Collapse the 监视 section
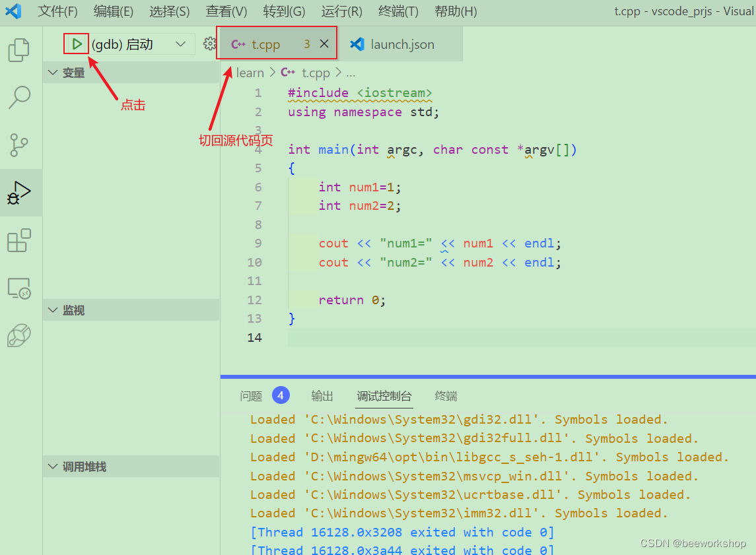 (x=131, y=310)
